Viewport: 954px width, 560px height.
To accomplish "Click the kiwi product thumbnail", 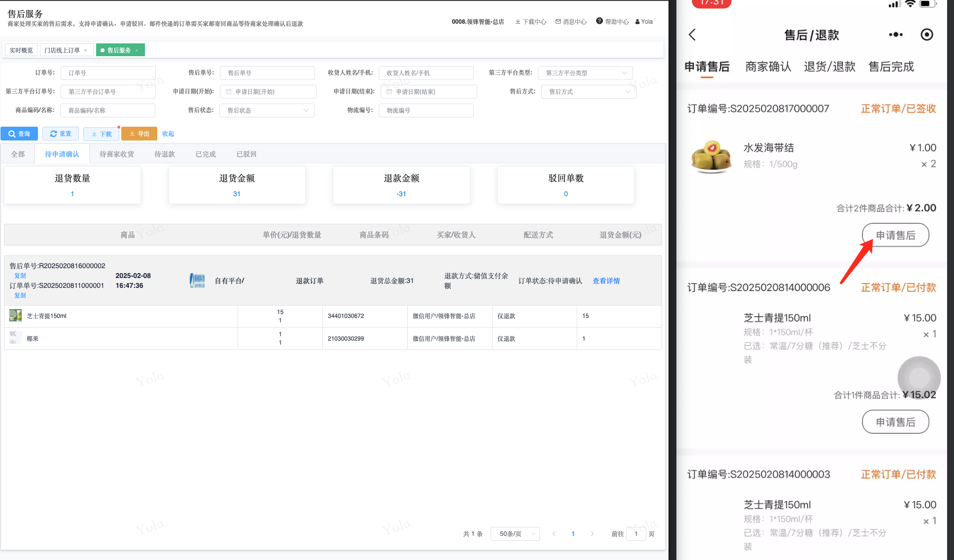I will [711, 156].
